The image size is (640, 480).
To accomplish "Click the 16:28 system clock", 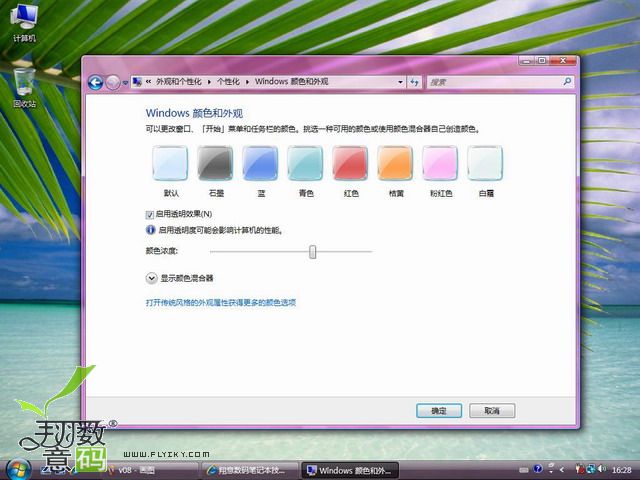I will tap(622, 470).
